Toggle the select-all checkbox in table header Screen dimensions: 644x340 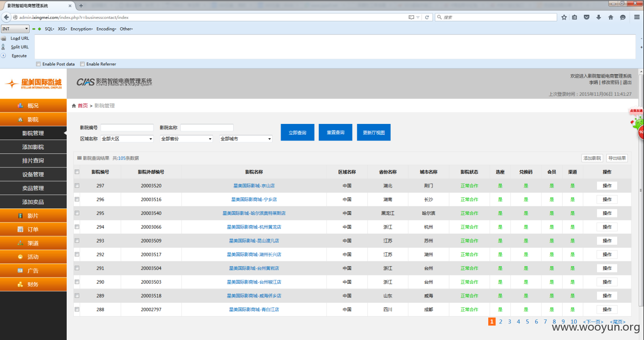tap(77, 172)
